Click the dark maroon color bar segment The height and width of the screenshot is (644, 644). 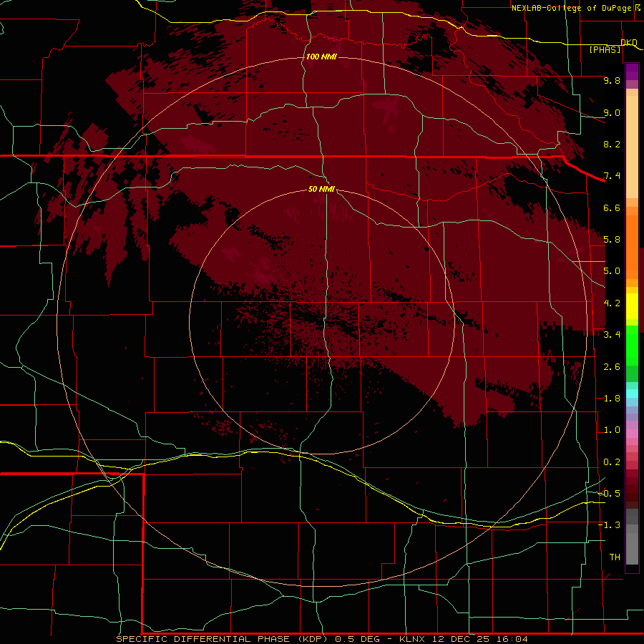coord(632,489)
